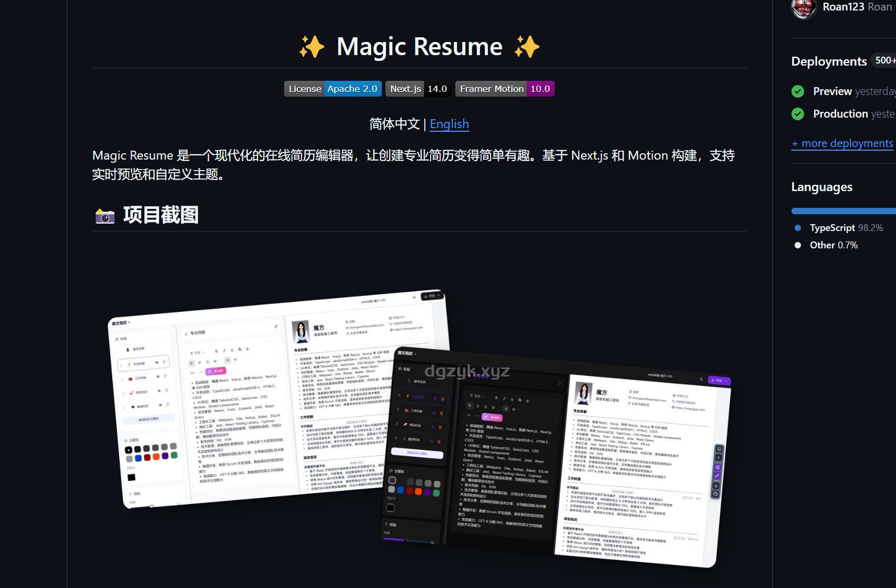Click the green check icon beside Preview
The width and height of the screenshot is (896, 588).
798,91
